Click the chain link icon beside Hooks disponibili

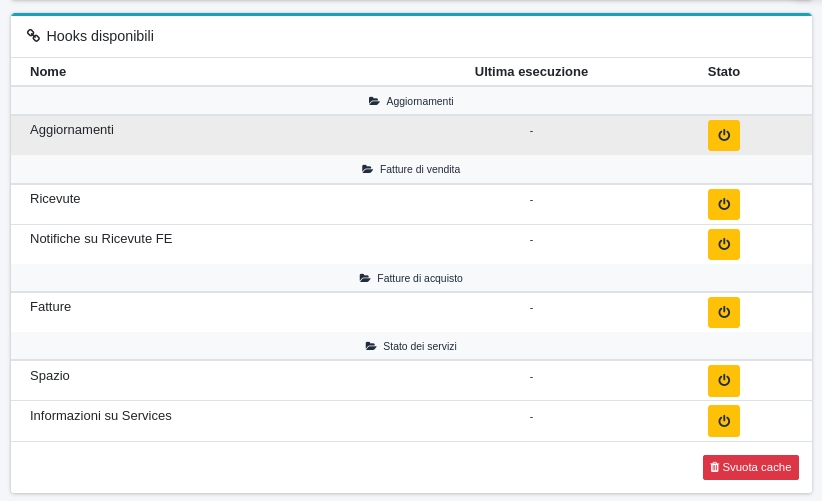point(33,36)
